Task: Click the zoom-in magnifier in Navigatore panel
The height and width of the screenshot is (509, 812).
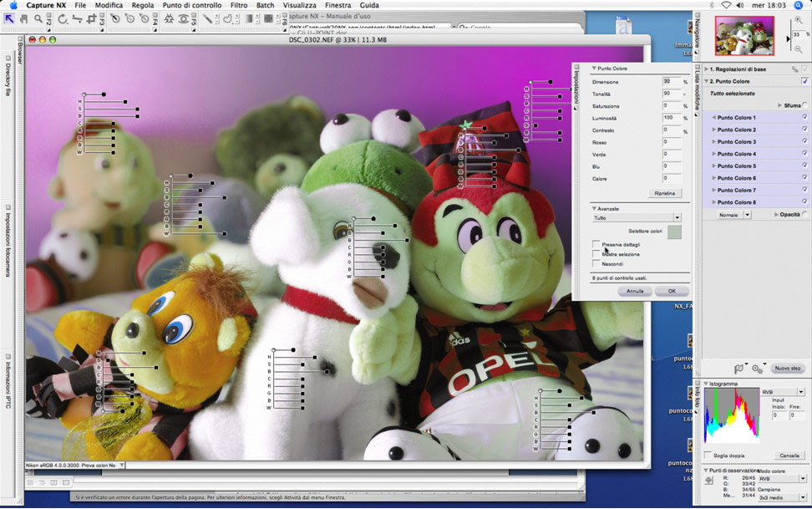Action: pyautogui.click(x=798, y=20)
